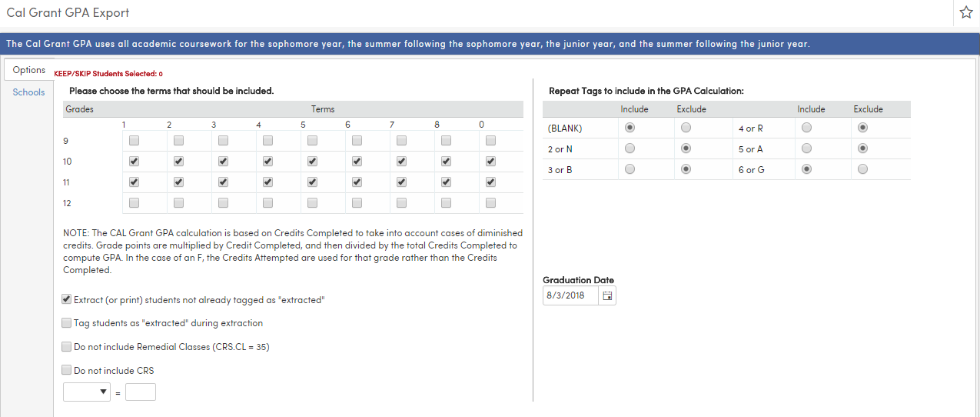Viewport: 980px width, 417px height.
Task: Select Include for 4 or R tag
Action: tap(807, 128)
